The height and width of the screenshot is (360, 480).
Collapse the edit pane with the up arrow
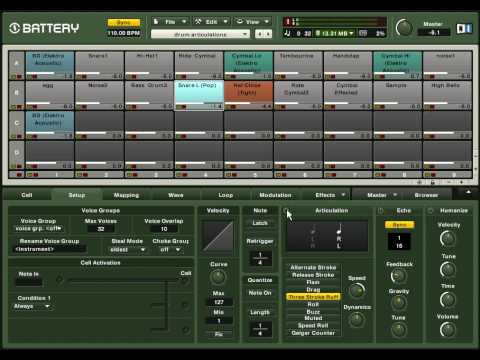click(x=468, y=192)
